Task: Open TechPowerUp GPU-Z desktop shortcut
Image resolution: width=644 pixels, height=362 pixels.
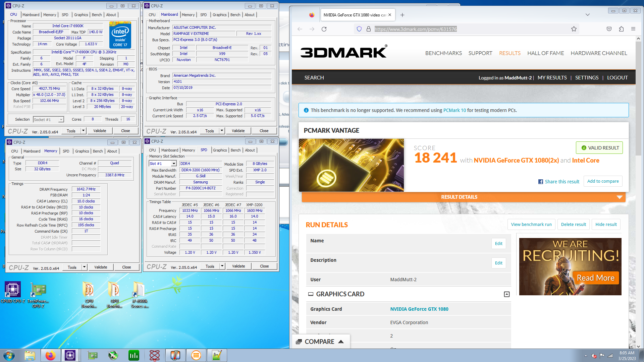Action: (x=38, y=295)
